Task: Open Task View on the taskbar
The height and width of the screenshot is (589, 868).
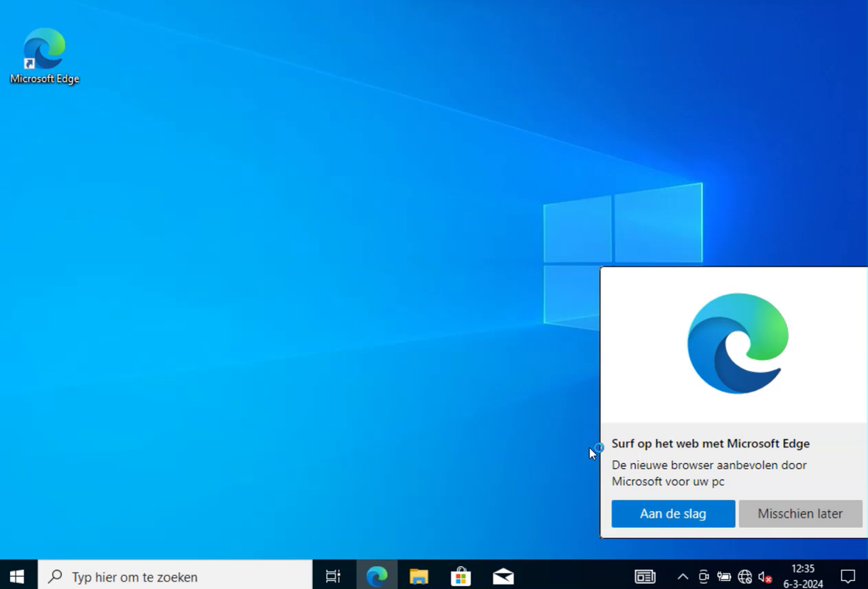Action: tap(334, 576)
